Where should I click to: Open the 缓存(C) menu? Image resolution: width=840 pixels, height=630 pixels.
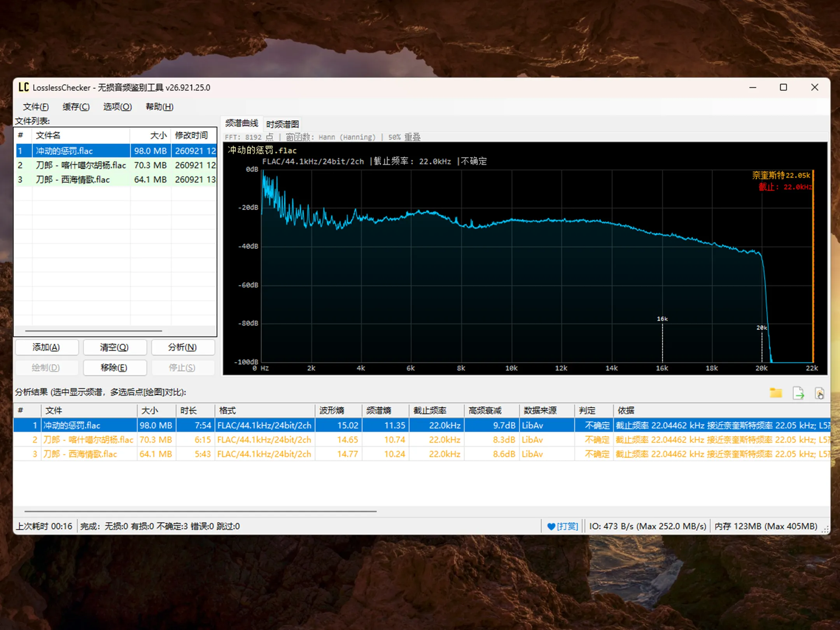(x=76, y=107)
